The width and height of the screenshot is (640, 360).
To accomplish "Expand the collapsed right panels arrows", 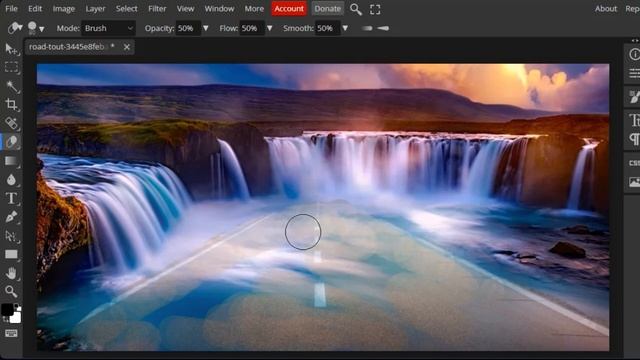I will click(x=635, y=40).
